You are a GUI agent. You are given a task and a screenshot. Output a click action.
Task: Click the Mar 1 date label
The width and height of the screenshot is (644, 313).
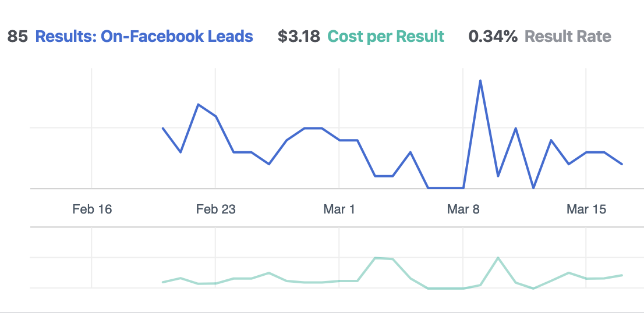[339, 209]
